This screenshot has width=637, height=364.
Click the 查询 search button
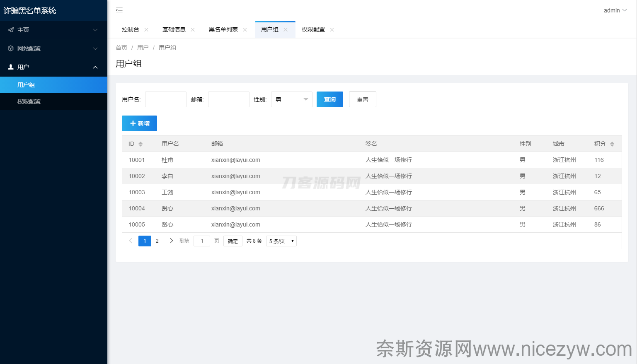click(330, 99)
